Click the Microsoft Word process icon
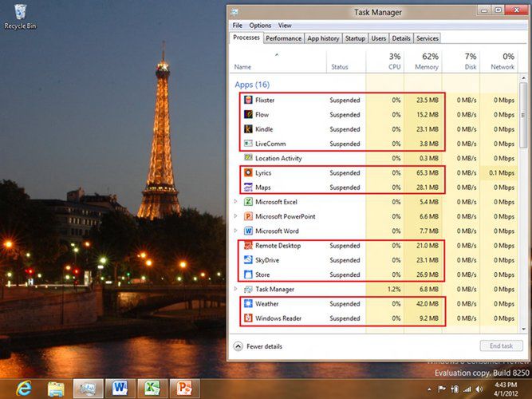Image resolution: width=532 pixels, height=399 pixels. 248,231
